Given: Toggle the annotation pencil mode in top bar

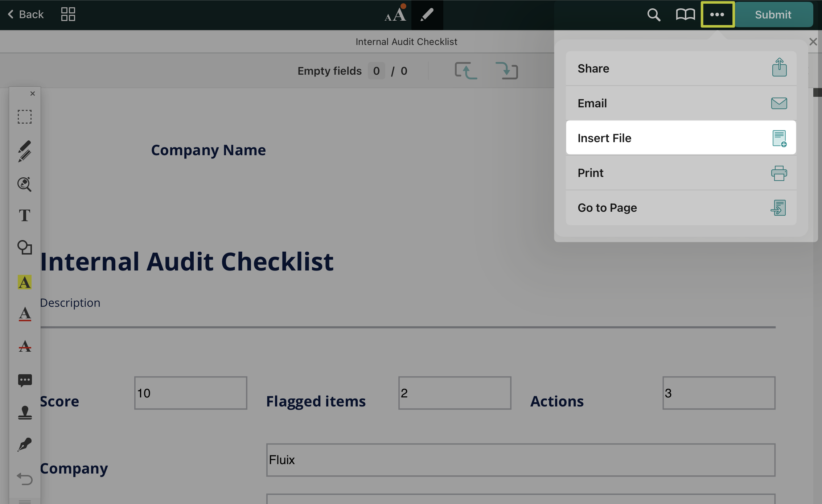Looking at the screenshot, I should click(x=427, y=15).
